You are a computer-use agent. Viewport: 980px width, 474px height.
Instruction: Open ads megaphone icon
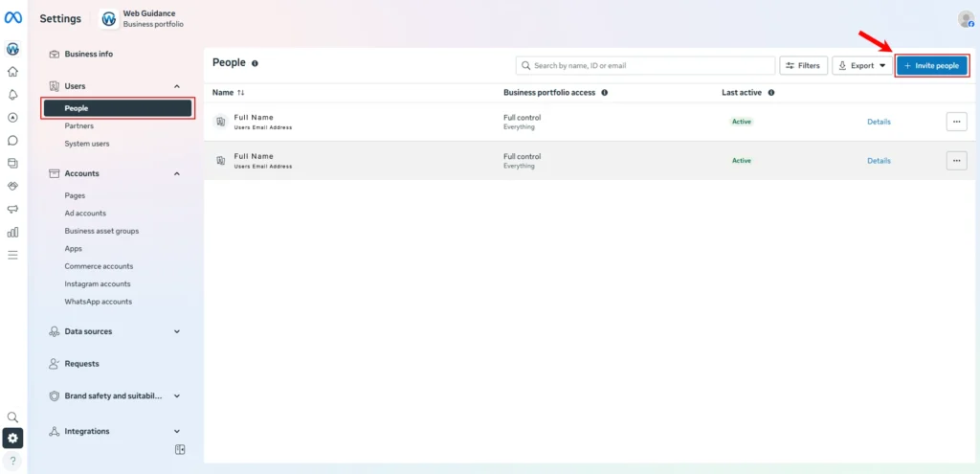pos(12,209)
